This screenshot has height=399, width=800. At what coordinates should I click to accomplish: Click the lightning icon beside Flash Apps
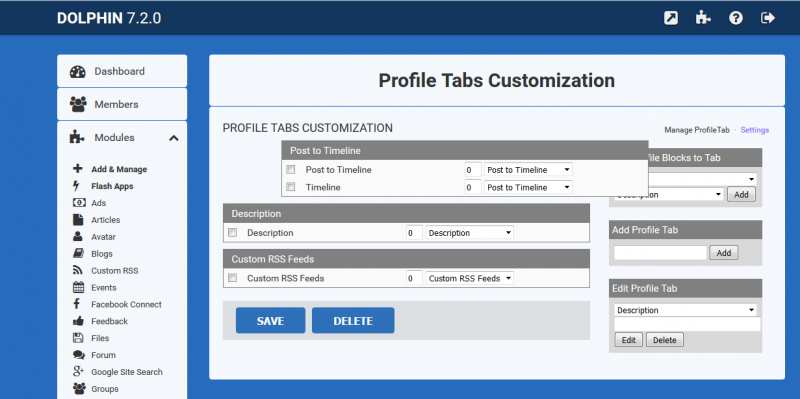pos(77,186)
